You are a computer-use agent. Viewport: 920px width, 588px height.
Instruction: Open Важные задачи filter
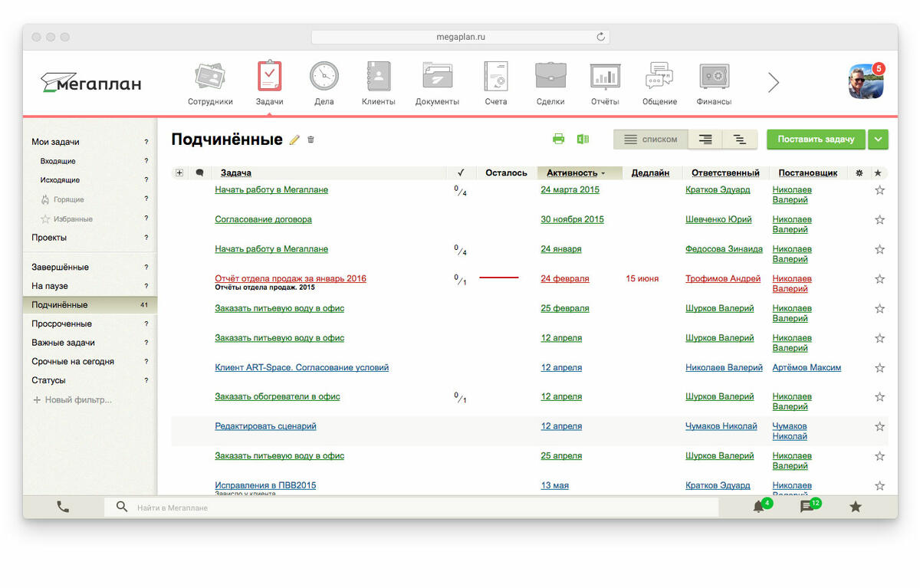tap(63, 343)
